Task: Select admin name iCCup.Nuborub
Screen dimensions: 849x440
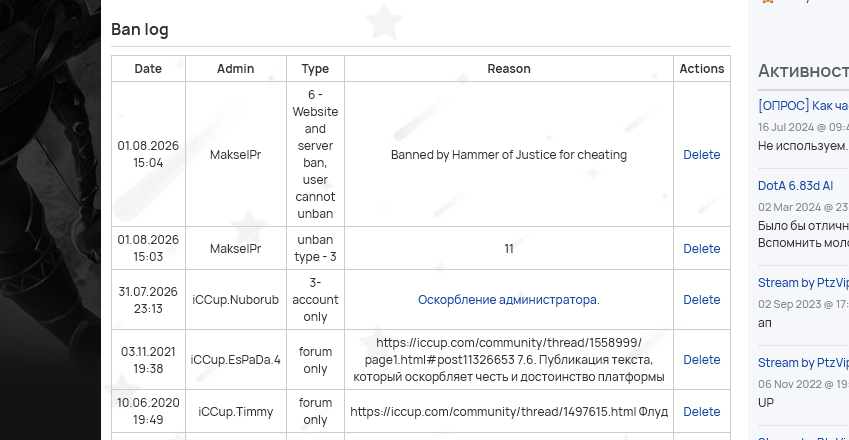Action: 236,300
